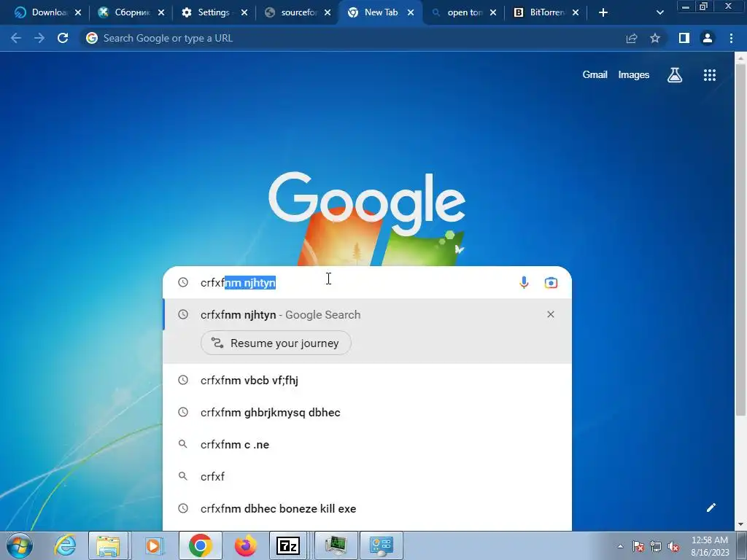Open Windows Media Player from taskbar
Viewport: 747px width, 560px height.
(153, 545)
